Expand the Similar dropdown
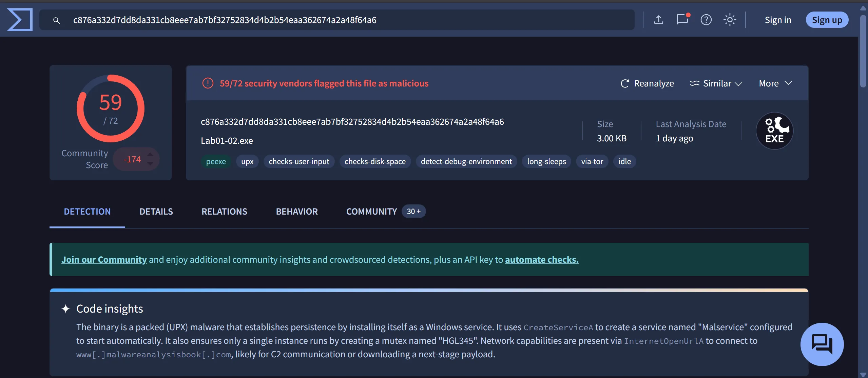 716,83
